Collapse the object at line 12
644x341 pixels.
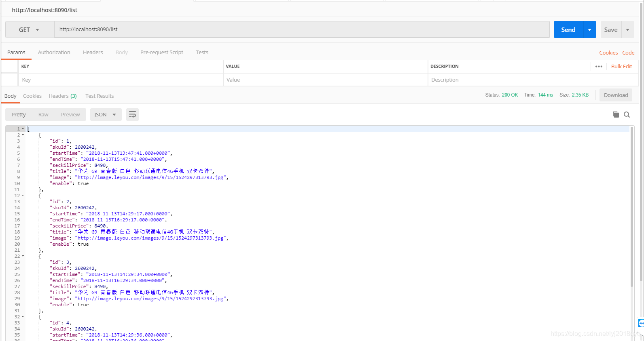(23, 196)
